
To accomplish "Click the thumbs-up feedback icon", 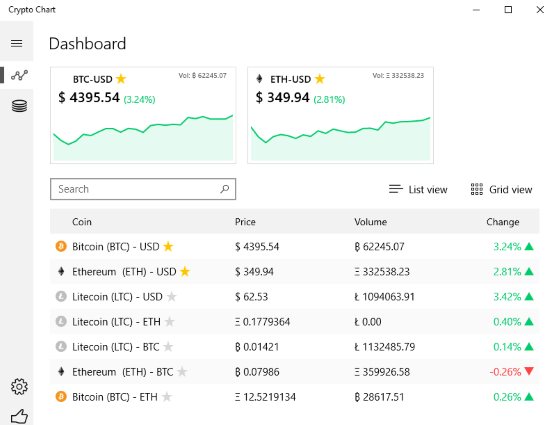I will 19,417.
